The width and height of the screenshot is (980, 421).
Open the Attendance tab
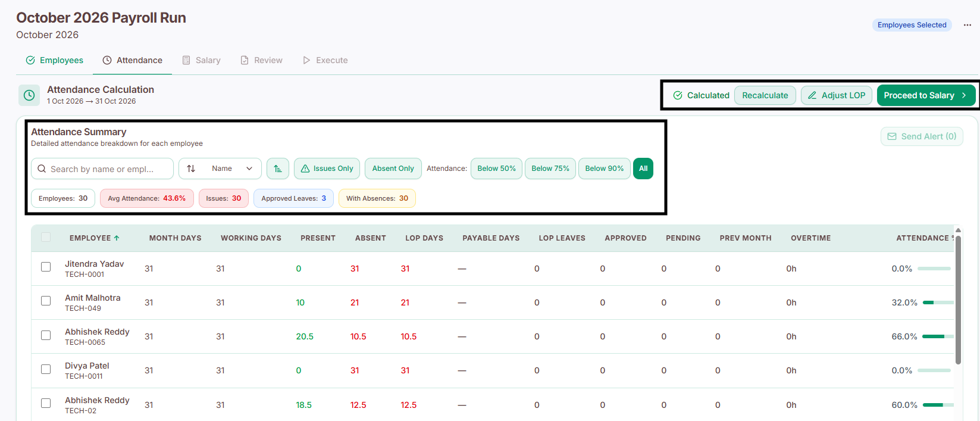[132, 60]
